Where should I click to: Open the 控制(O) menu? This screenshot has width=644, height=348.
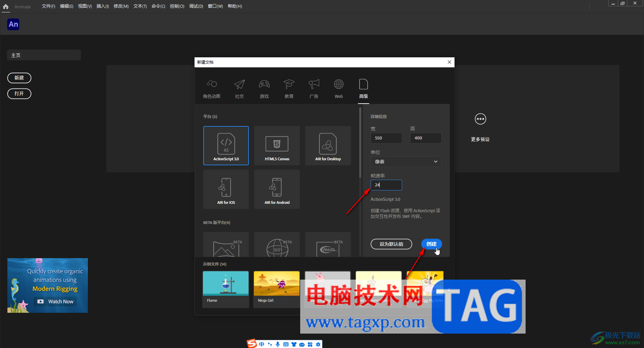177,6
